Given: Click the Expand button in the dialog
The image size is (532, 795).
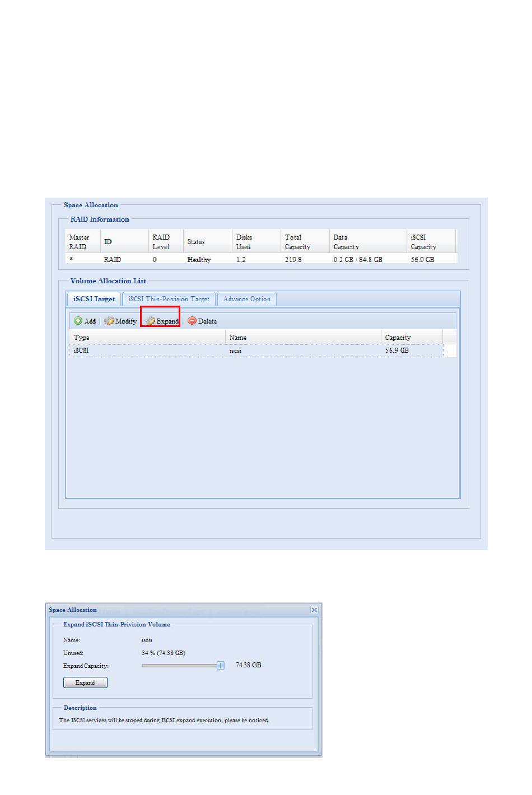Looking at the screenshot, I should click(85, 682).
